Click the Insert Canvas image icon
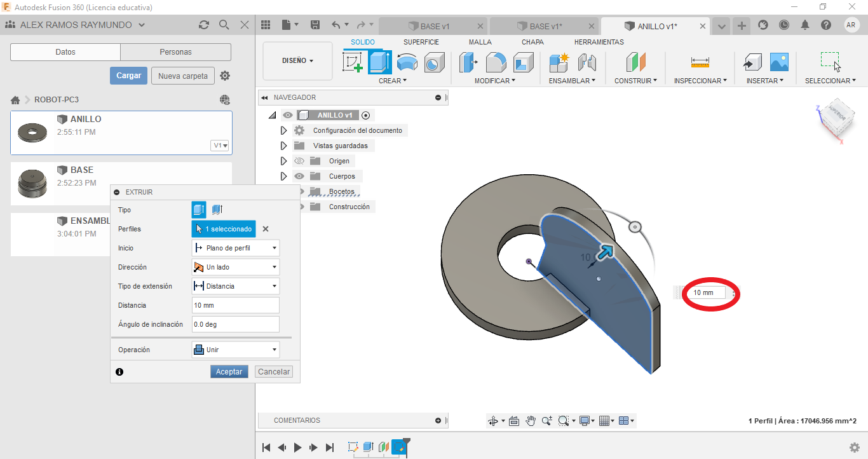 coord(779,62)
